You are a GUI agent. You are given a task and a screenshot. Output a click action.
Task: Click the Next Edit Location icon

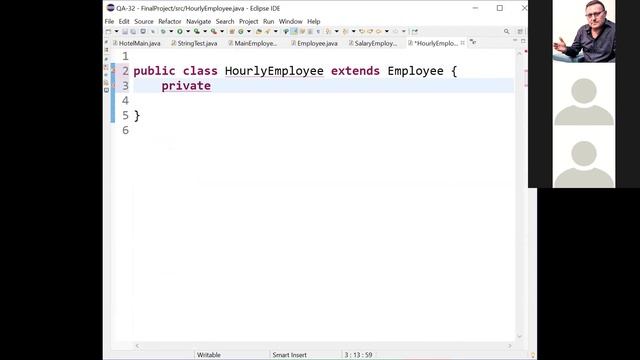[370, 31]
